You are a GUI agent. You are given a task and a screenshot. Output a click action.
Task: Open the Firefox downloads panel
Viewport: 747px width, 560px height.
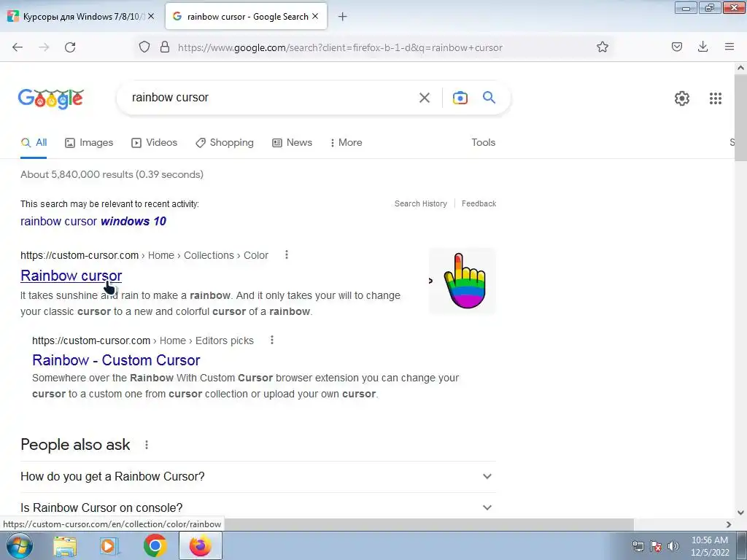point(703,47)
